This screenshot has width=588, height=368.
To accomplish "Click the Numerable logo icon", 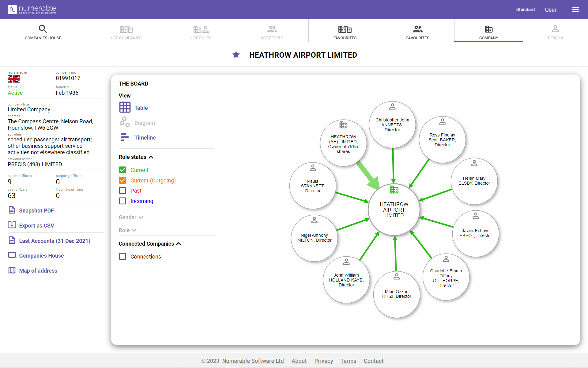I will coord(12,10).
